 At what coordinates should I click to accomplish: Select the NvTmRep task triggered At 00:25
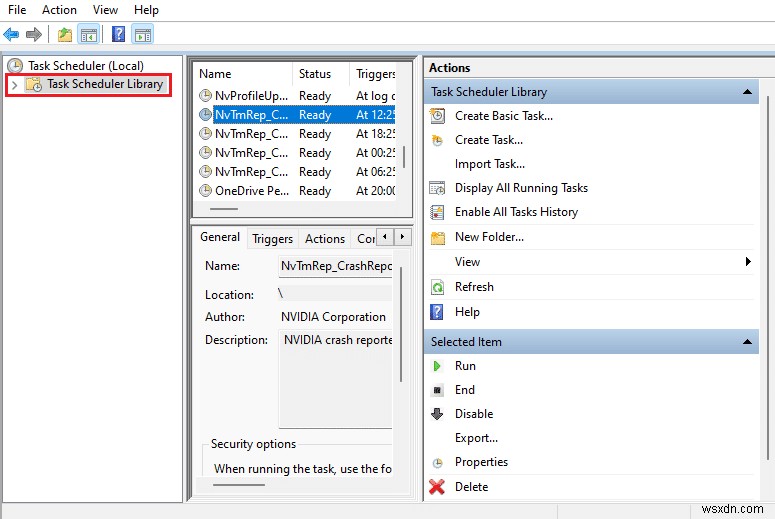297,153
